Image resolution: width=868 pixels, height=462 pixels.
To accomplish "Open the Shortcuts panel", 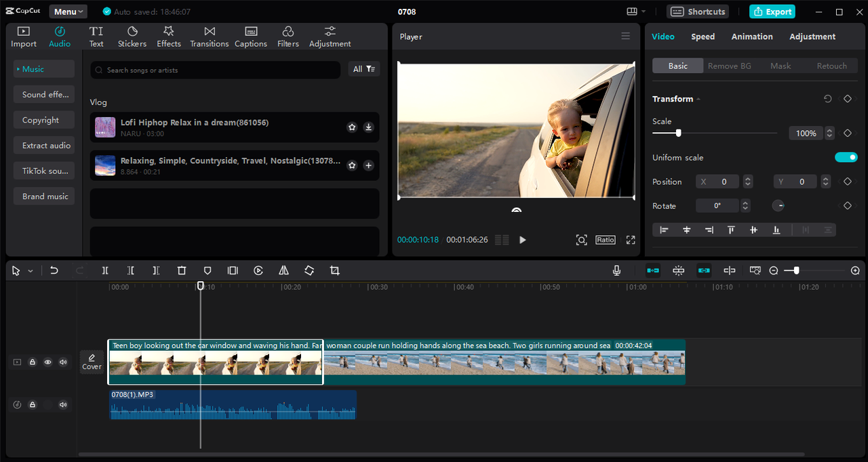I will (698, 12).
